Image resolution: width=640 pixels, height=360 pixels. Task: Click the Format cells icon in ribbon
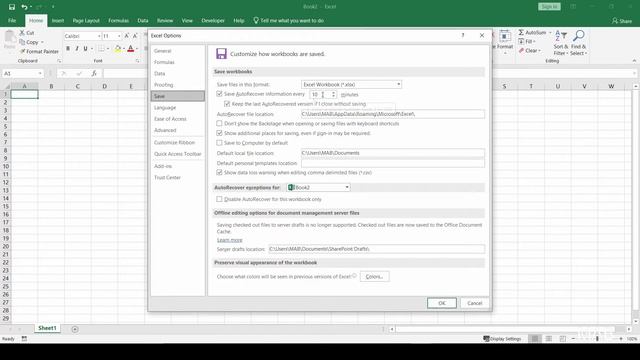click(x=505, y=36)
